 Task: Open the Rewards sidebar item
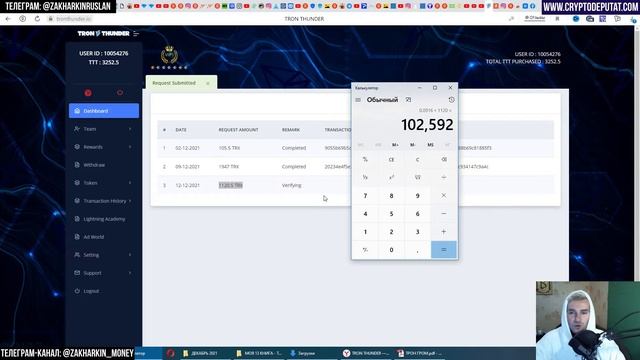tap(104, 147)
